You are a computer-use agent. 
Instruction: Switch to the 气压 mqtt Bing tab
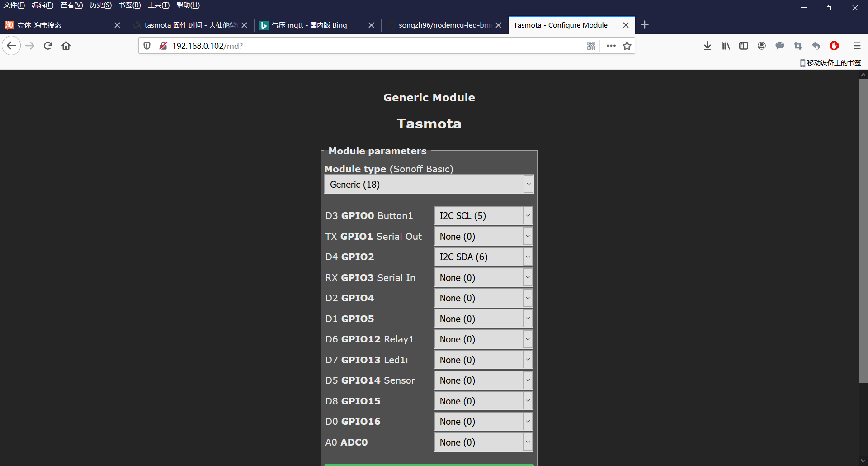317,25
